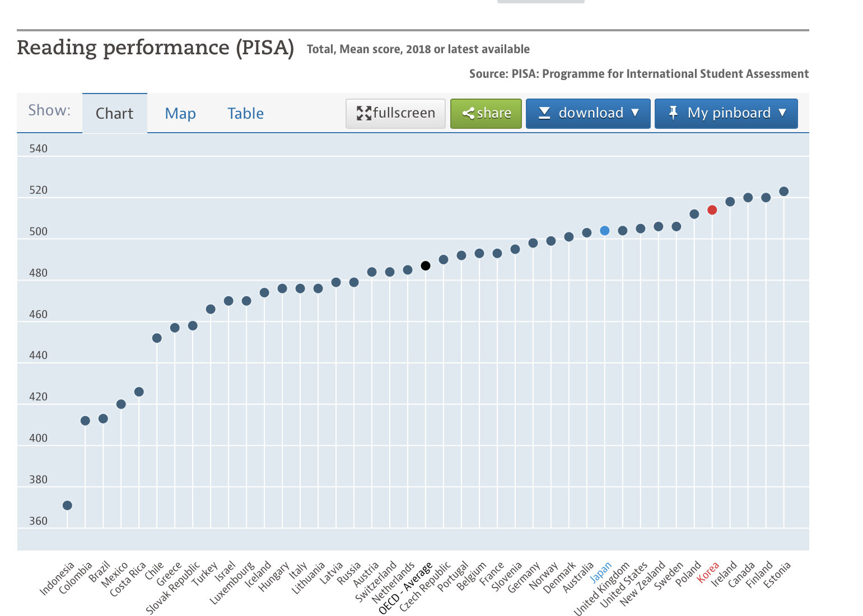863x616 pixels.
Task: Click the Estonia data point
Action: [x=783, y=192]
